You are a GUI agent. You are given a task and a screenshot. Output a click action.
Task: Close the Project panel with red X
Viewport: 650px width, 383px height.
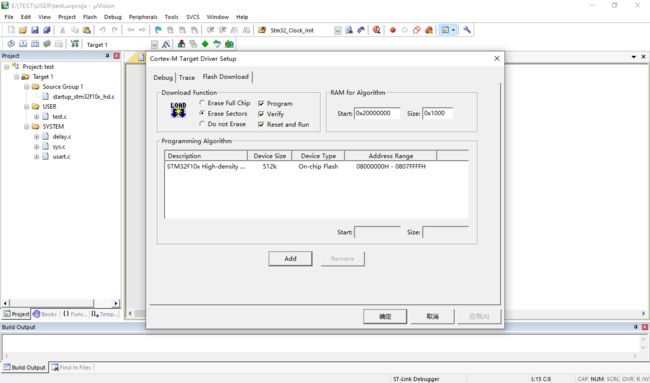pyautogui.click(x=116, y=56)
